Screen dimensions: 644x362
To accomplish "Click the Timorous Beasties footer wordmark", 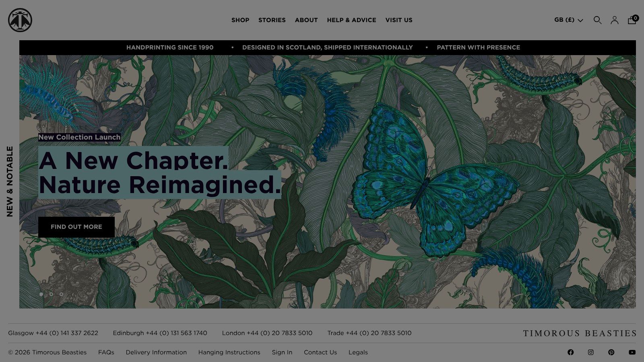I will [580, 333].
